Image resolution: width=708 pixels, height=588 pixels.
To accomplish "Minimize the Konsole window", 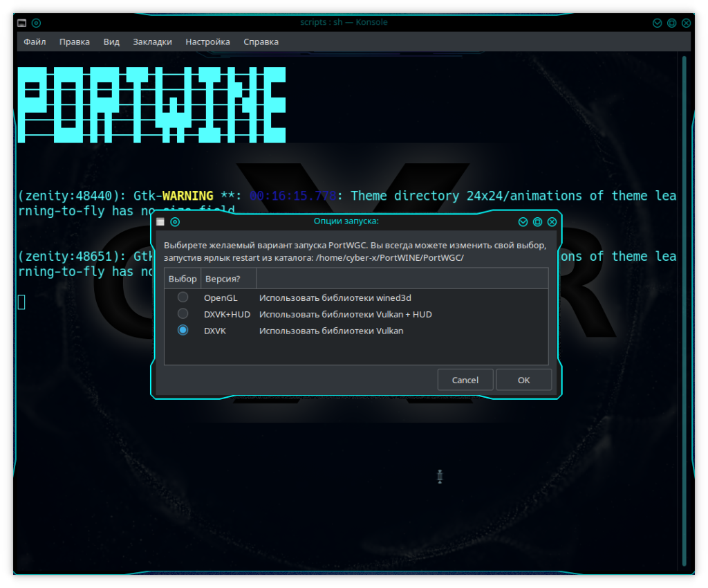I will tap(657, 23).
